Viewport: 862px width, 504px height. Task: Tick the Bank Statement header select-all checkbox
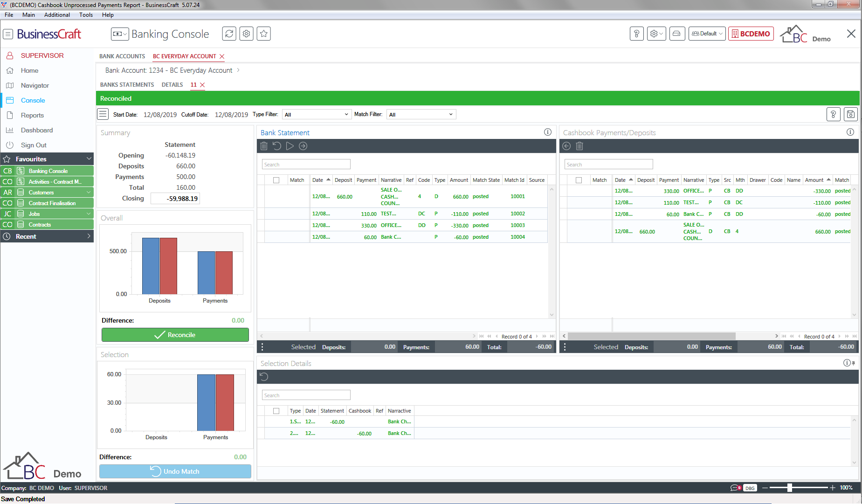(x=276, y=180)
